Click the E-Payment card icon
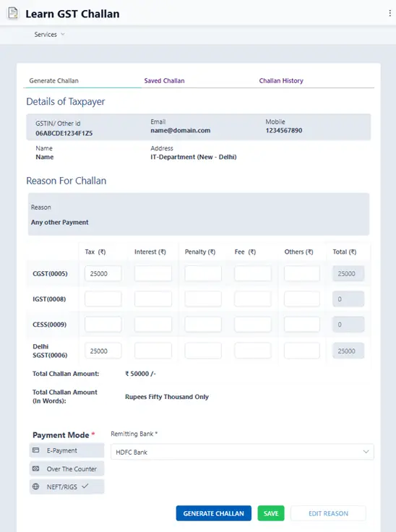The height and width of the screenshot is (532, 396). [35, 450]
